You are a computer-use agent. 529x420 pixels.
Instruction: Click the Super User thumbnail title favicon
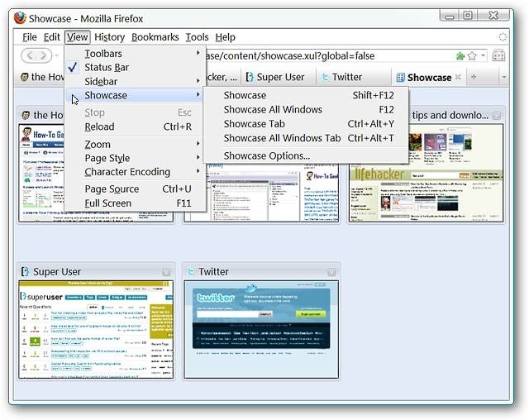pyautogui.click(x=25, y=271)
